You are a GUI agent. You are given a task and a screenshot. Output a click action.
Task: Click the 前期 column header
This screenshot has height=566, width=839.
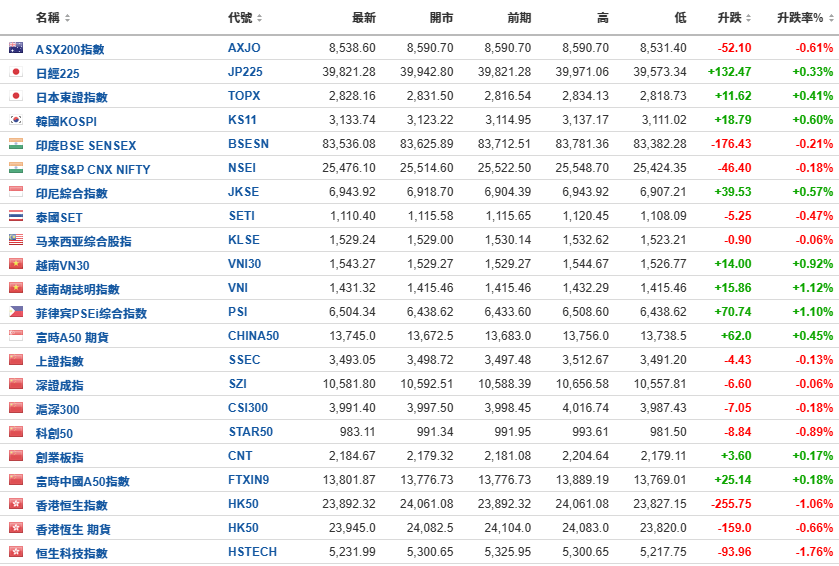[x=519, y=18]
